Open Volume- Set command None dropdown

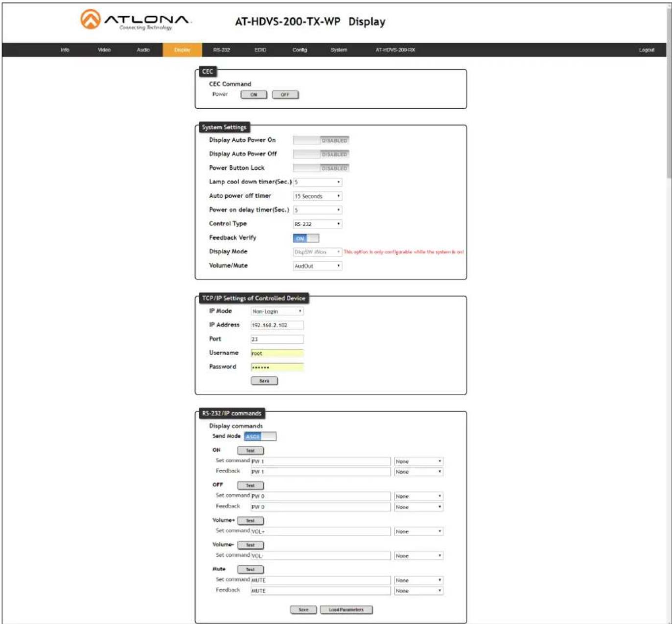pyautogui.click(x=418, y=556)
